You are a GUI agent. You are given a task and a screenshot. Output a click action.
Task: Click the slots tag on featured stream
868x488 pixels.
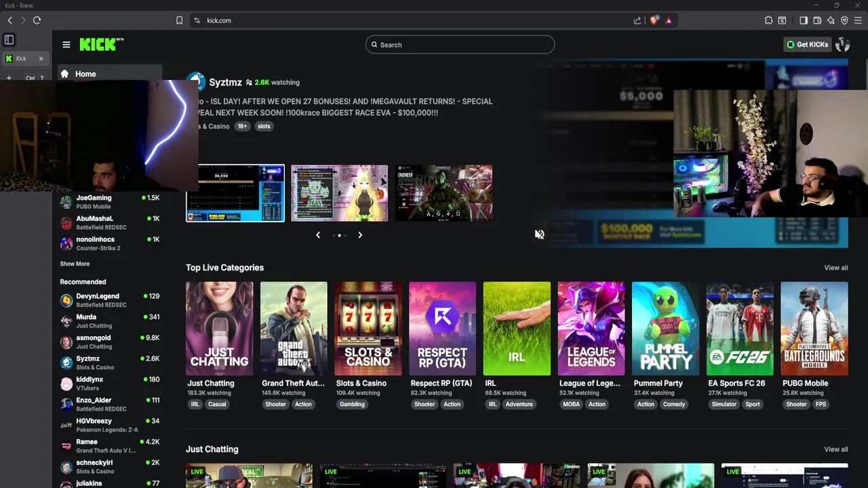click(x=264, y=126)
